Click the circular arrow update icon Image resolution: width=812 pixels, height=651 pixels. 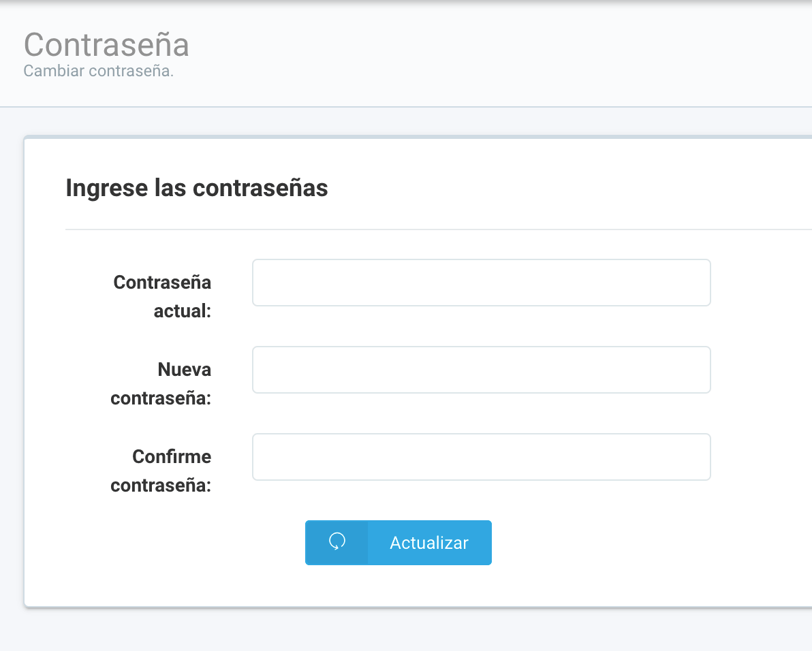[337, 542]
